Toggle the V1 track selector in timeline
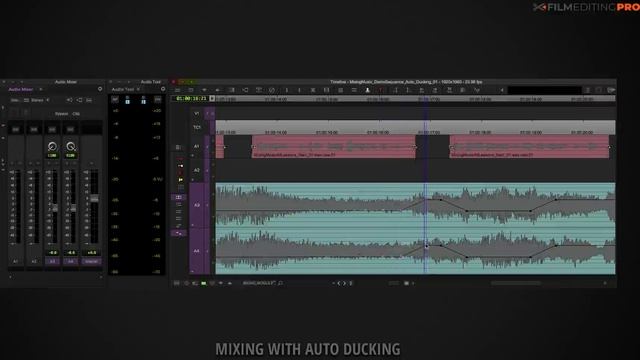640x360 pixels. click(x=197, y=113)
